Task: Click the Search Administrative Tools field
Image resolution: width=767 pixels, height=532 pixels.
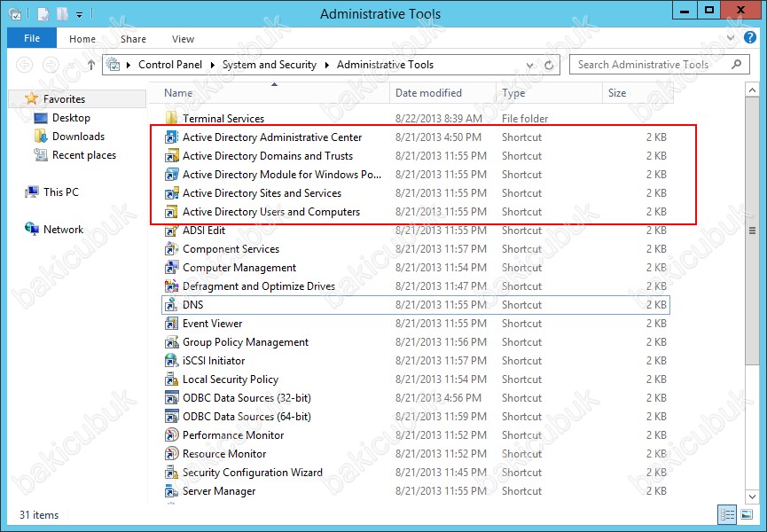Action: point(660,65)
